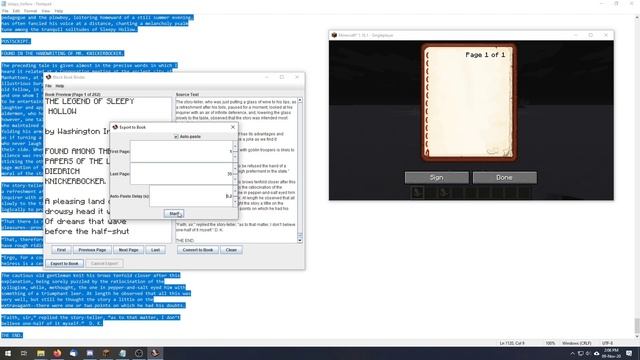Increase the Last Page spinner value
The height and width of the screenshot is (360, 640).
click(x=235, y=168)
